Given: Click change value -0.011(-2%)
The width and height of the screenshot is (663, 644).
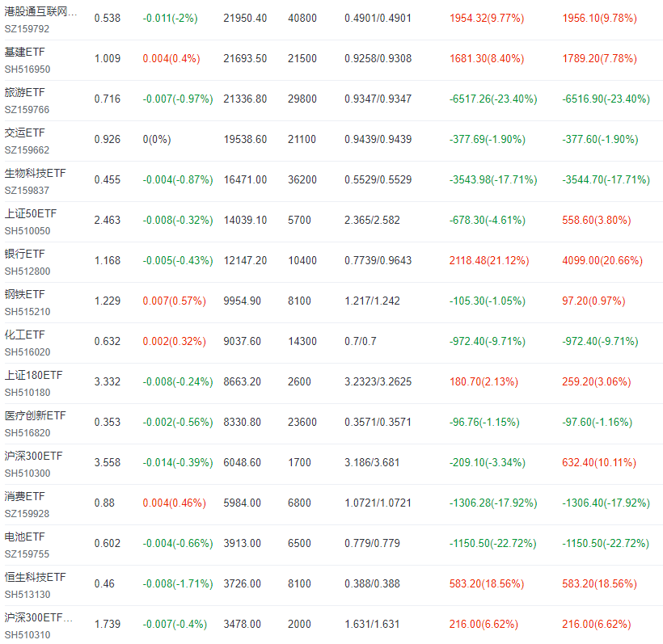Looking at the screenshot, I should point(171,18).
